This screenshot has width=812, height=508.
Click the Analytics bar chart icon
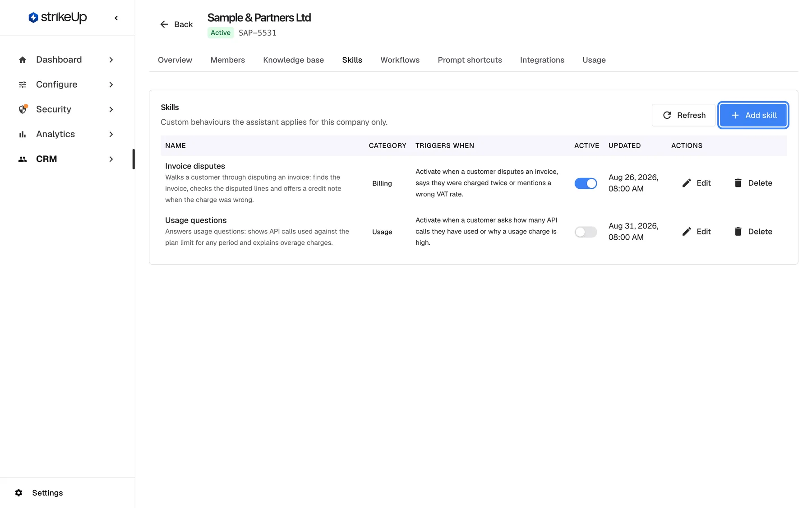point(23,134)
